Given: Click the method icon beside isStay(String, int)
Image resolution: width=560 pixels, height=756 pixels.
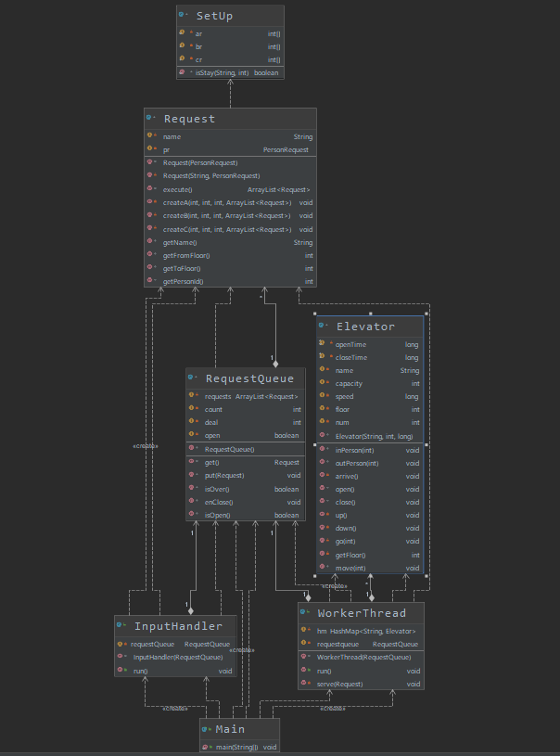Looking at the screenshot, I should (182, 72).
